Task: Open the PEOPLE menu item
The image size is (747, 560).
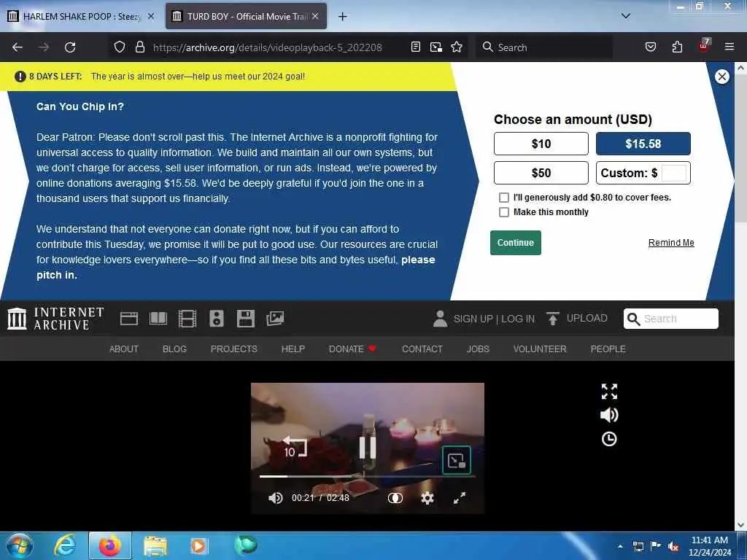Action: pyautogui.click(x=608, y=349)
